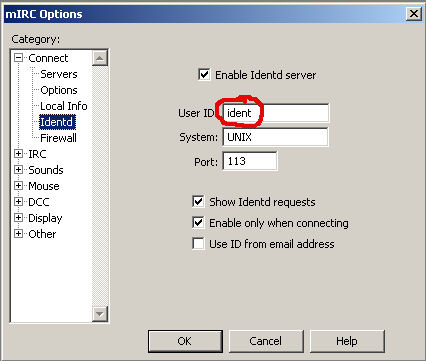The width and height of the screenshot is (426, 361).
Task: Open Help for mIRC Options
Action: pyautogui.click(x=347, y=341)
